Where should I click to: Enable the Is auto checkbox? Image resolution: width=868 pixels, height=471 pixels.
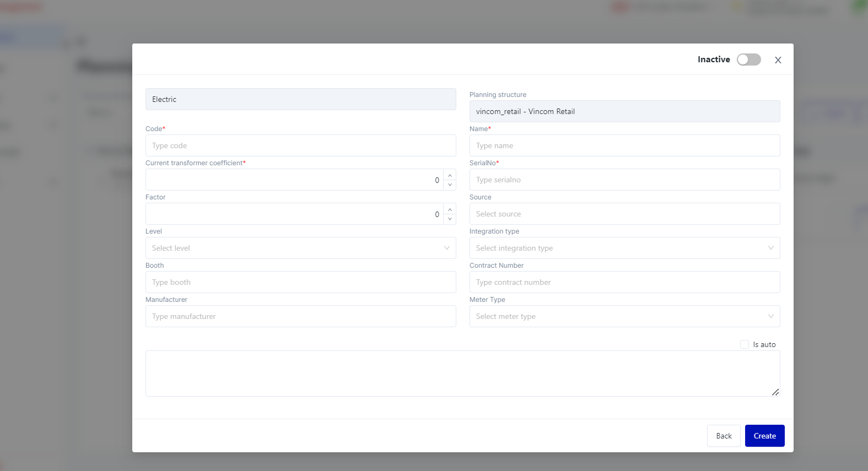(x=745, y=344)
